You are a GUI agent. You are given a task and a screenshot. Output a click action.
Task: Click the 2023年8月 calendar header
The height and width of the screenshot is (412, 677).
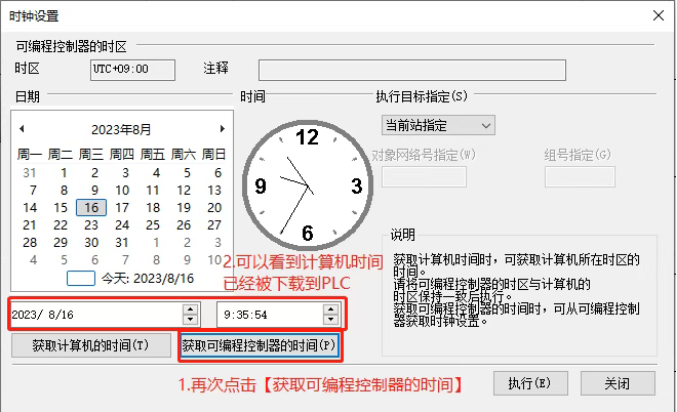coord(121,129)
